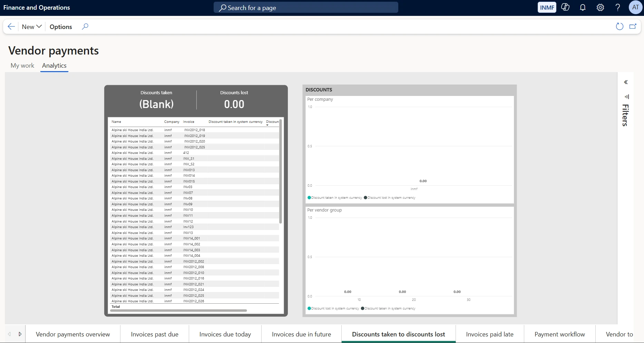Click the invoice table vertical scrollbar
The width and height of the screenshot is (644, 343).
pos(281,171)
